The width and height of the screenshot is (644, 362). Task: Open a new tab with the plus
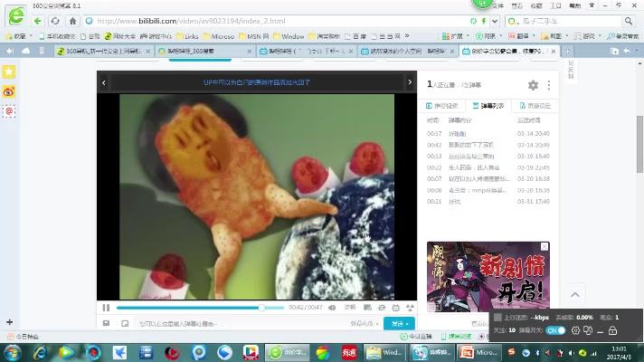point(567,52)
